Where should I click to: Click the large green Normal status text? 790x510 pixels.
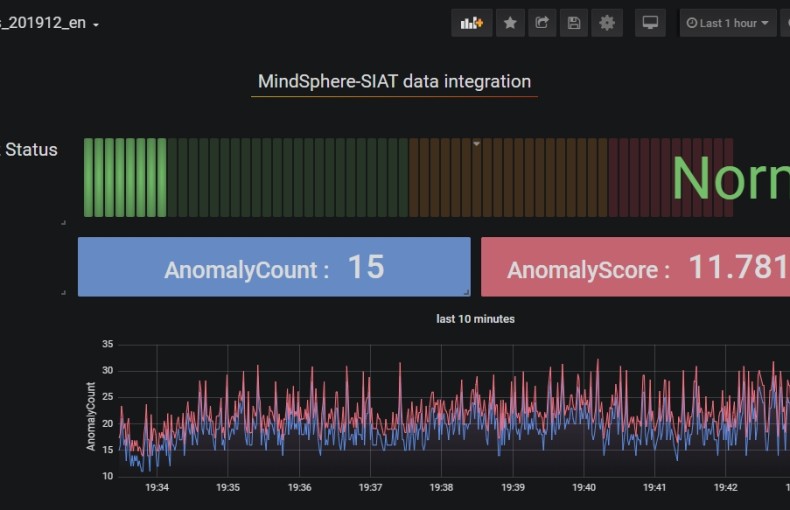(x=730, y=179)
